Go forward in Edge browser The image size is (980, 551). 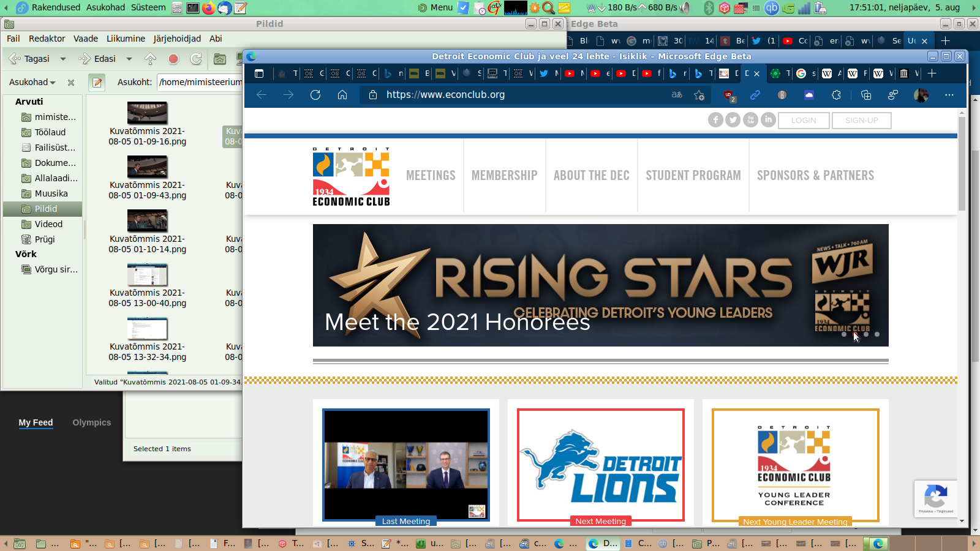click(288, 95)
